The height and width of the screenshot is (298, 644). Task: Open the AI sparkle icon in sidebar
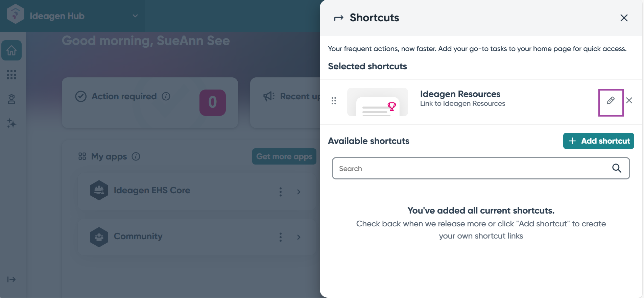click(x=11, y=123)
